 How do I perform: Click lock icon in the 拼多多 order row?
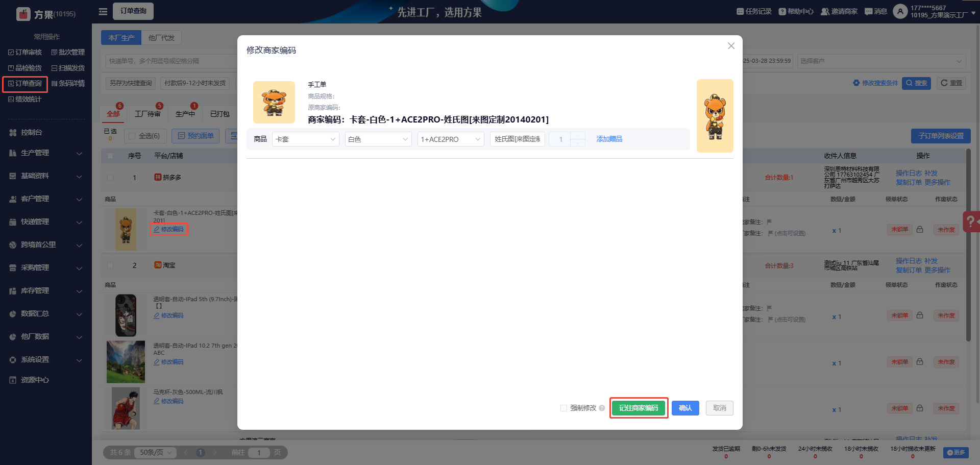(920, 230)
